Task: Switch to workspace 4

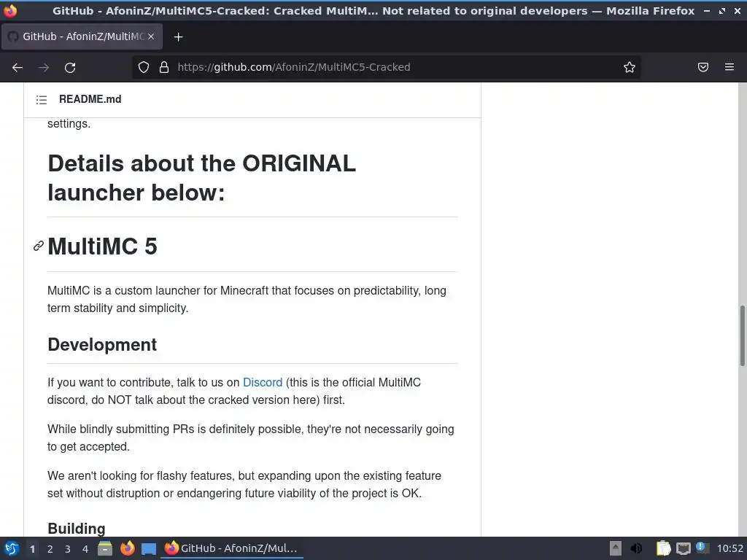Action: point(85,549)
